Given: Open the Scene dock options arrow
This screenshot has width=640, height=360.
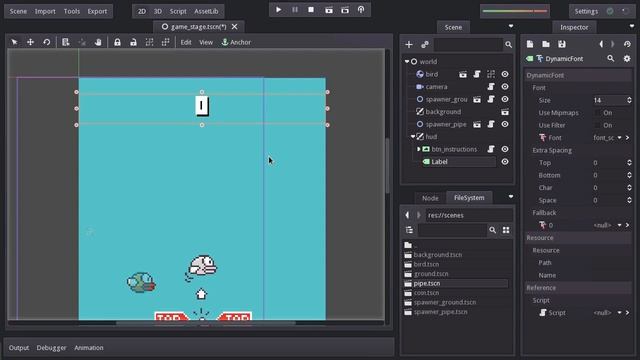Looking at the screenshot, I should [x=511, y=26].
